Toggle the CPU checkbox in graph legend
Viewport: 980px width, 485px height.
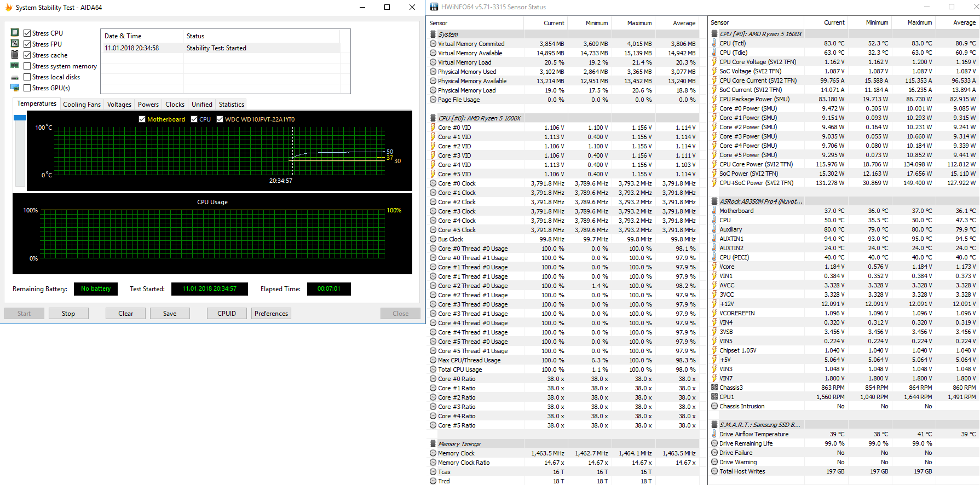(194, 119)
